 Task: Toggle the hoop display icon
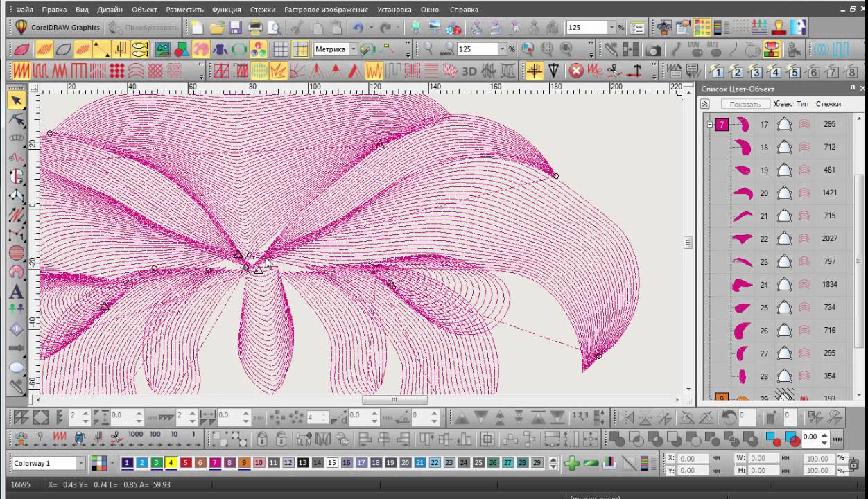coord(240,50)
